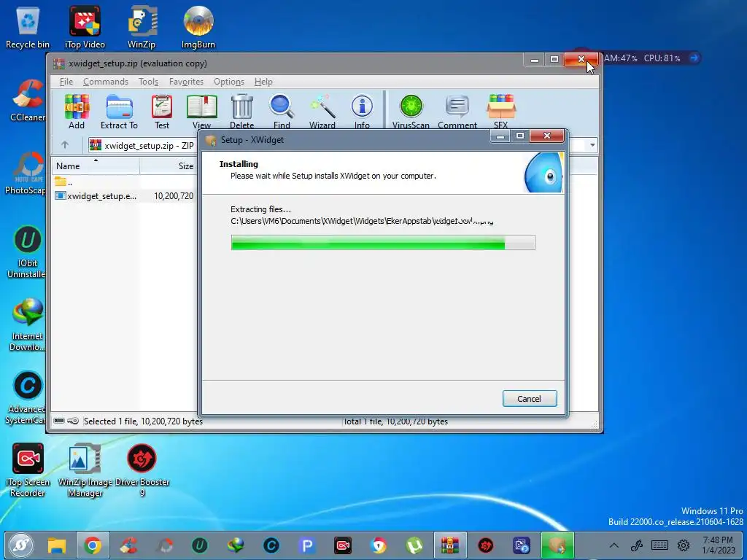Open the Tools menu
Viewport: 747px width, 560px height.
(148, 82)
